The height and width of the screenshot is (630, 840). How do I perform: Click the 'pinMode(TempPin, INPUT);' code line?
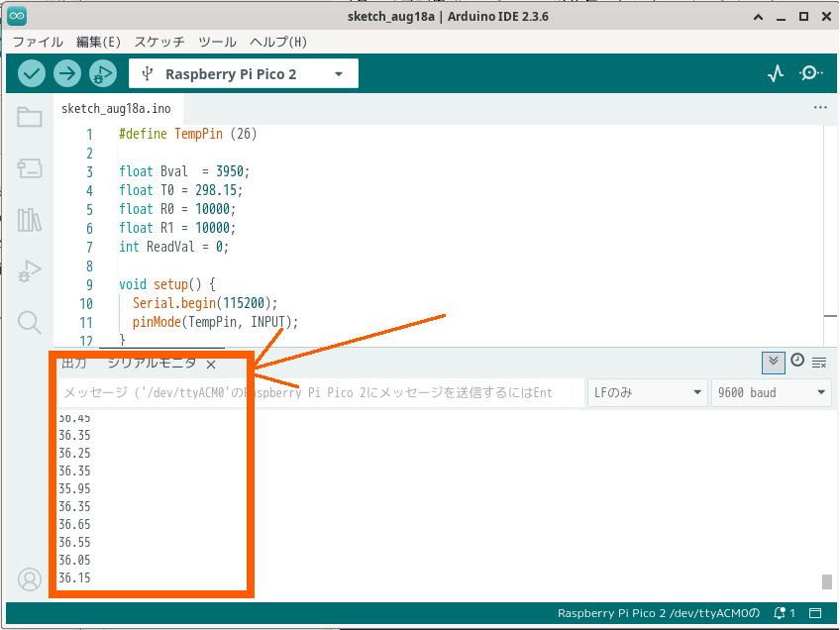point(215,322)
